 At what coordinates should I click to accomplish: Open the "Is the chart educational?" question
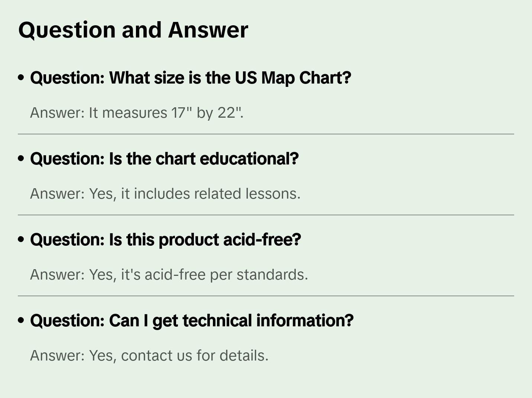click(x=164, y=159)
